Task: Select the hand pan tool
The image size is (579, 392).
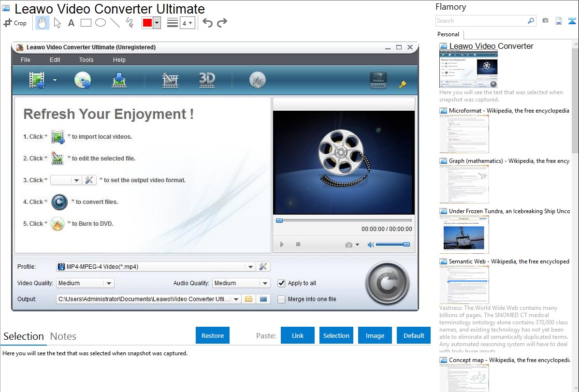Action: point(43,23)
